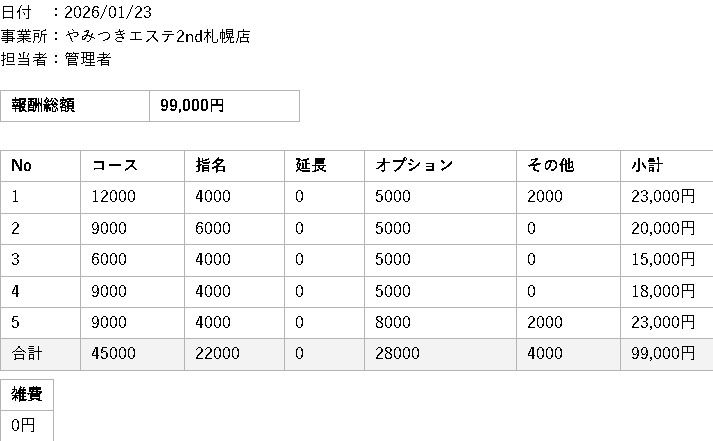Select the オプション column header
Viewport: 713px width, 441px height.
pos(413,165)
